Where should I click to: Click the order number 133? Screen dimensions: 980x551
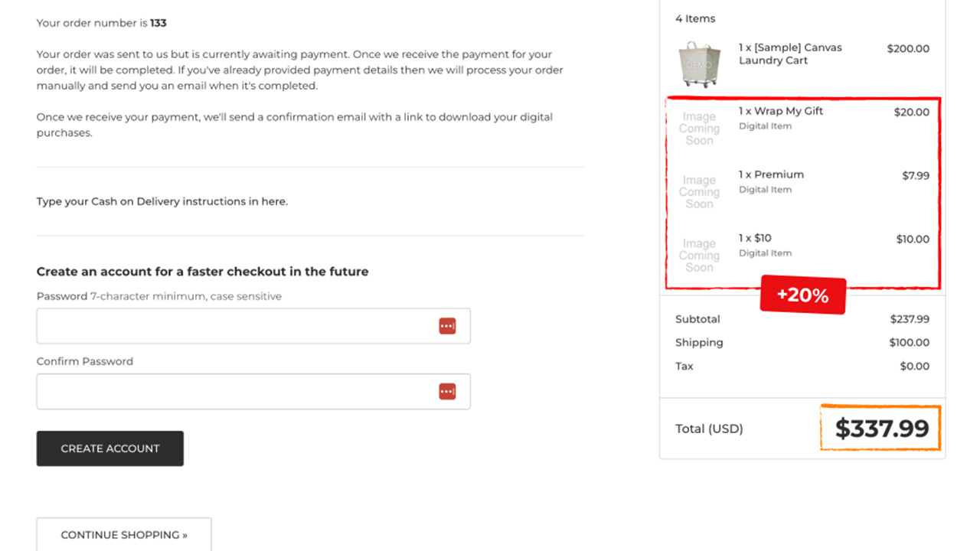pos(158,23)
